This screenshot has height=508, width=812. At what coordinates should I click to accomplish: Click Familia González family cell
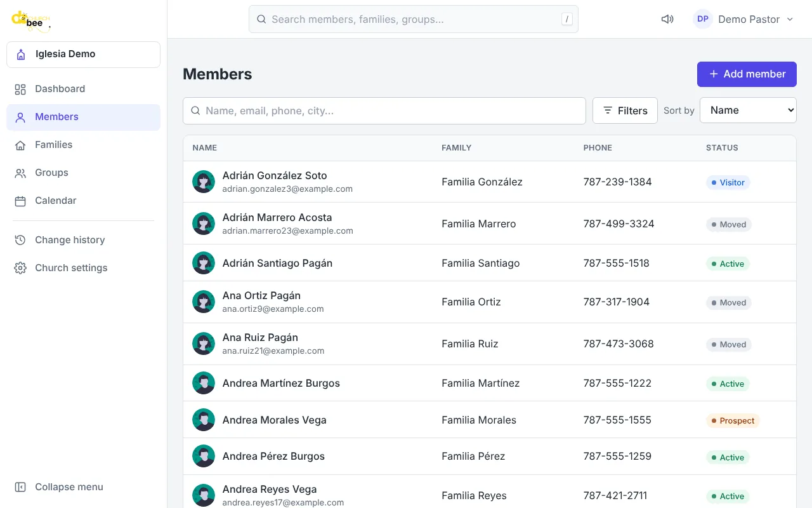pyautogui.click(x=482, y=182)
